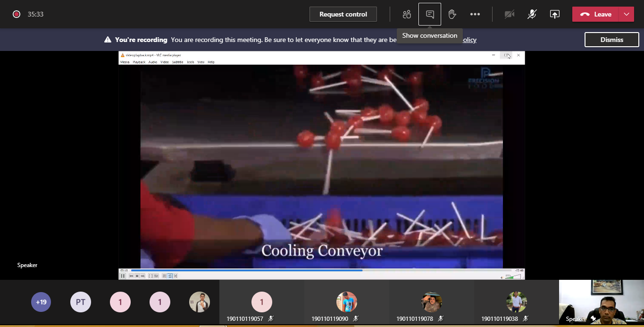Open the Show conversation chat icon
Viewport: 644px width, 327px height.
pyautogui.click(x=430, y=14)
